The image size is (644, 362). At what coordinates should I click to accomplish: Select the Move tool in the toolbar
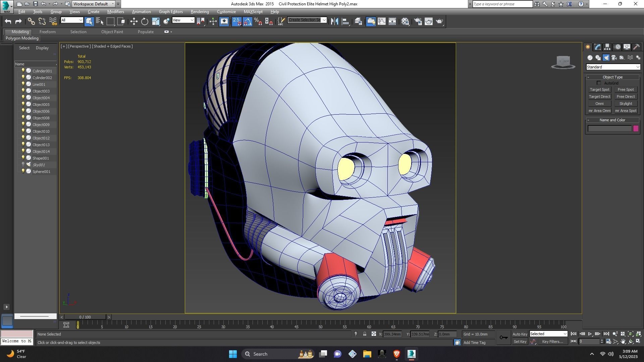134,21
